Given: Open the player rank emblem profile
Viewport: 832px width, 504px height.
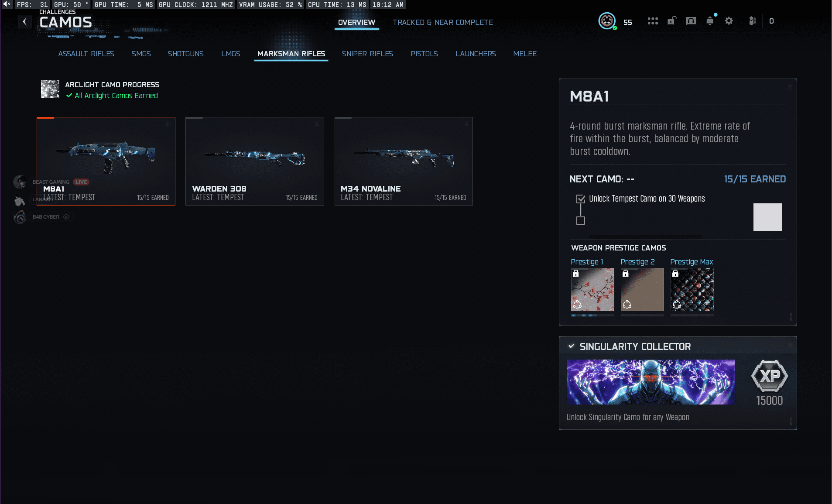Looking at the screenshot, I should tap(606, 21).
